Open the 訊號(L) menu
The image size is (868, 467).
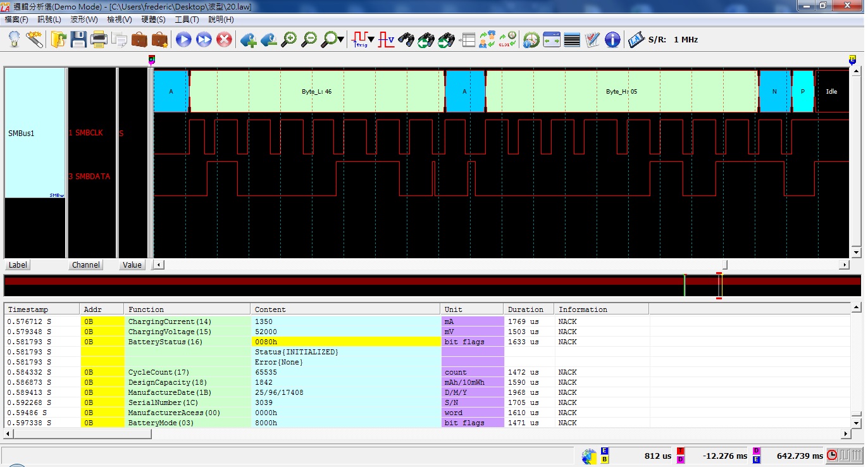tap(49, 20)
